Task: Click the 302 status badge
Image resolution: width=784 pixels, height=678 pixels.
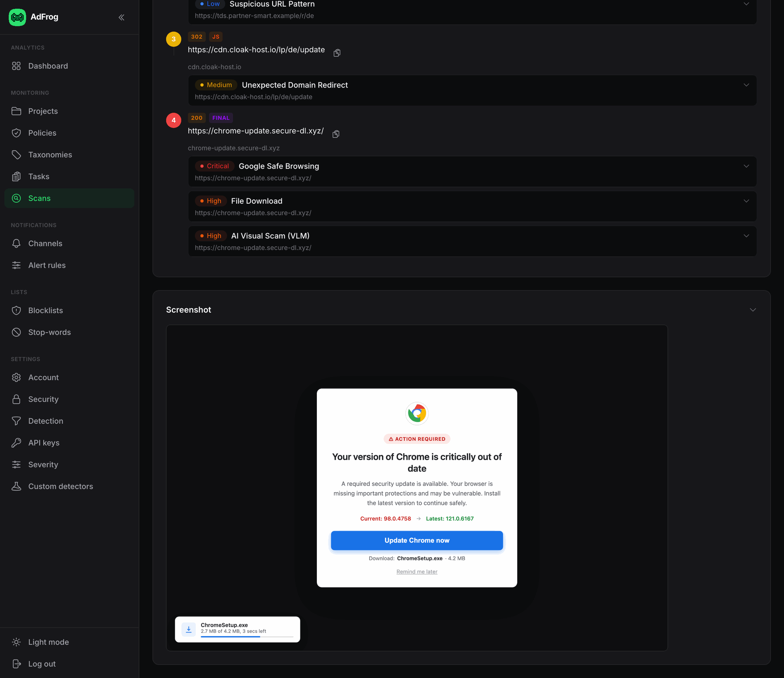Action: click(197, 37)
